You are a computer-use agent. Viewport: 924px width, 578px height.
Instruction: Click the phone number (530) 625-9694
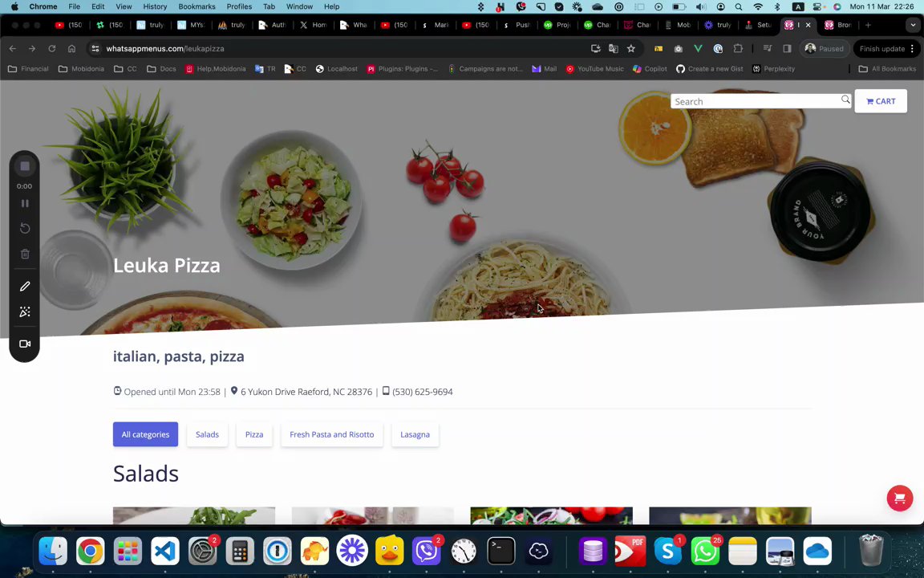pos(423,392)
